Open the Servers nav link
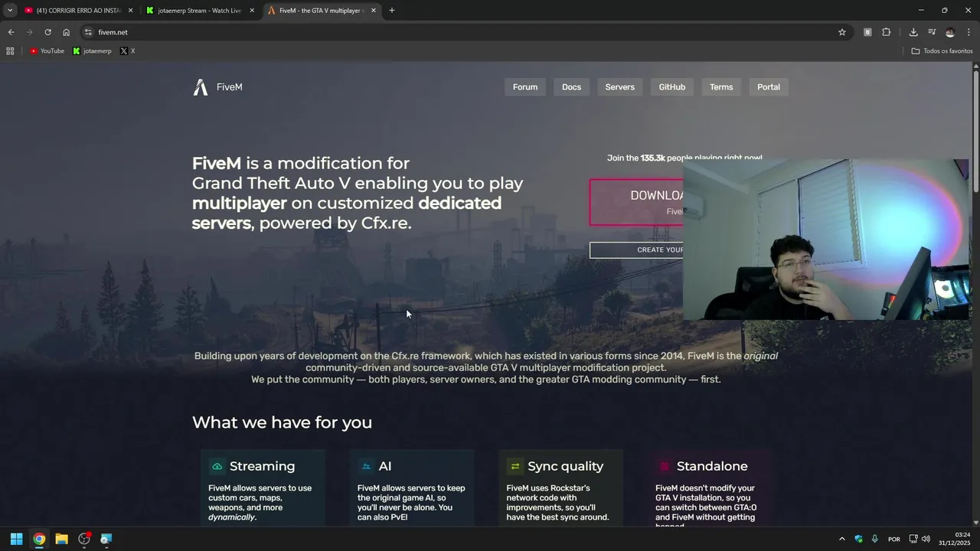 click(x=620, y=87)
